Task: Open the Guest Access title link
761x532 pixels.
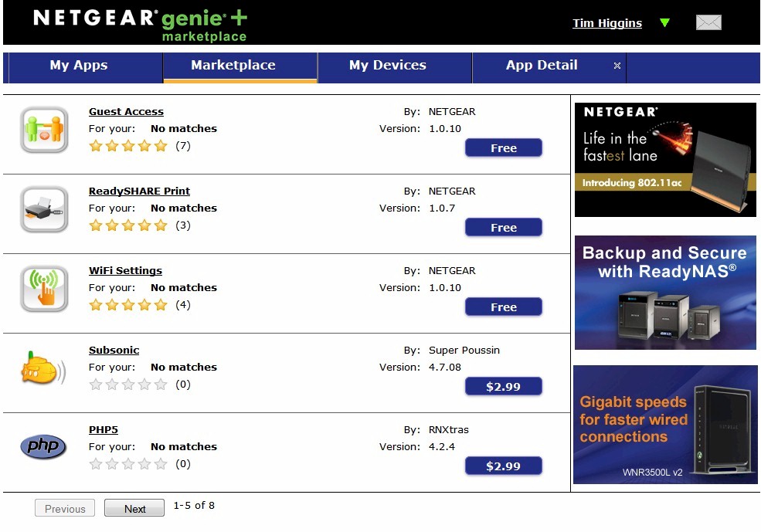Action: 126,111
